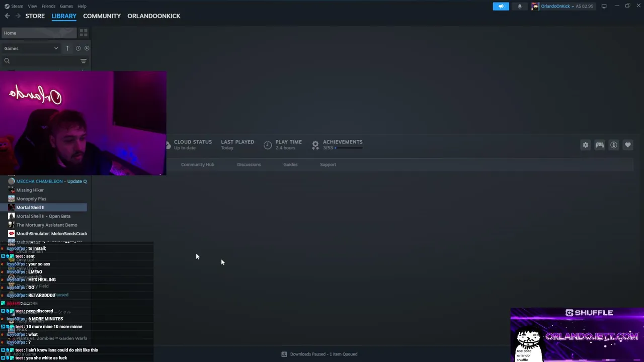
Task: Click the Monopoly Plus game icon
Action: pos(12,199)
